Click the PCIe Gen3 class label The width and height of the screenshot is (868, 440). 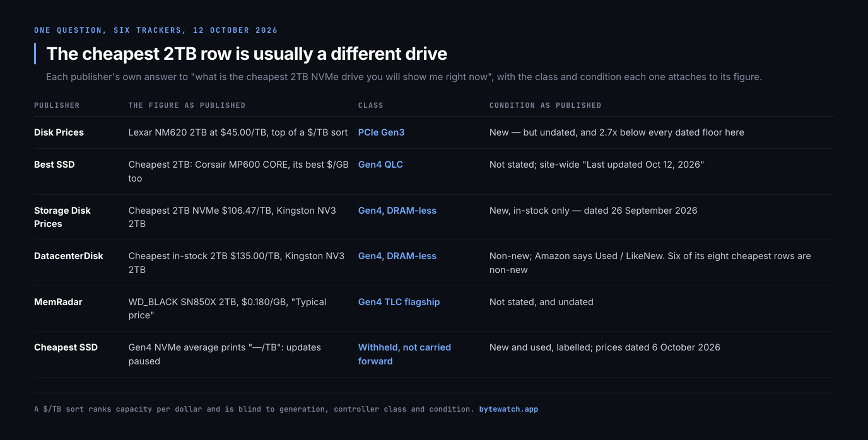coord(381,132)
